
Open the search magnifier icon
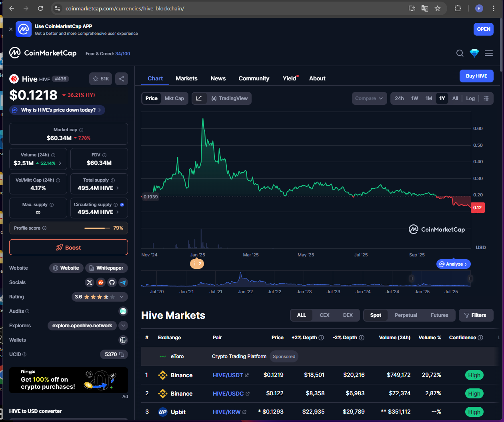click(x=460, y=53)
